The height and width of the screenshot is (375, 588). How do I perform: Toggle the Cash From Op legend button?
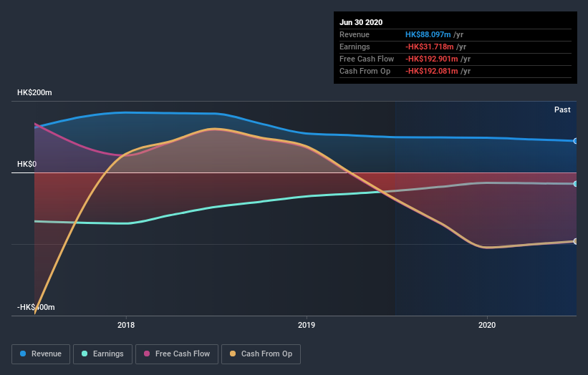coord(261,354)
